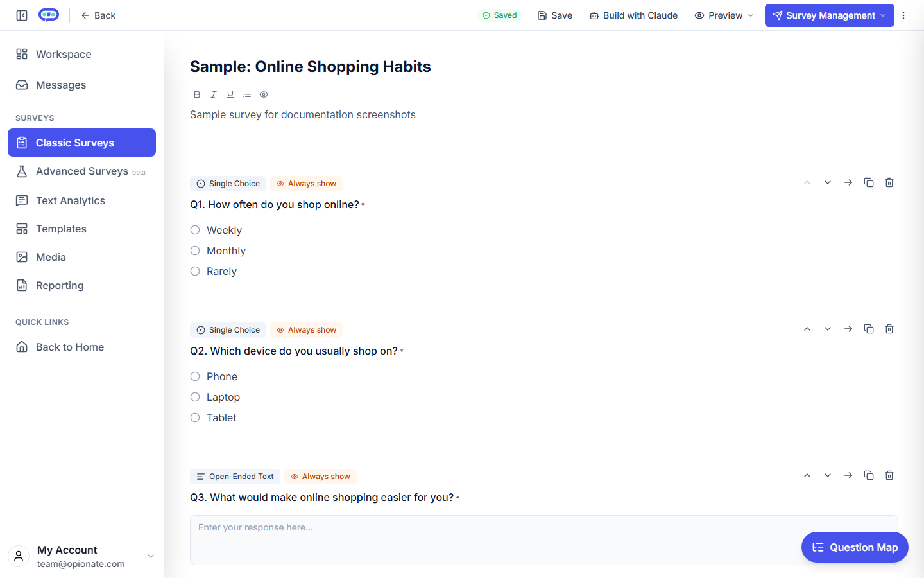Change Q3 Open-Ended Text question type
924x578 pixels.
click(x=235, y=477)
